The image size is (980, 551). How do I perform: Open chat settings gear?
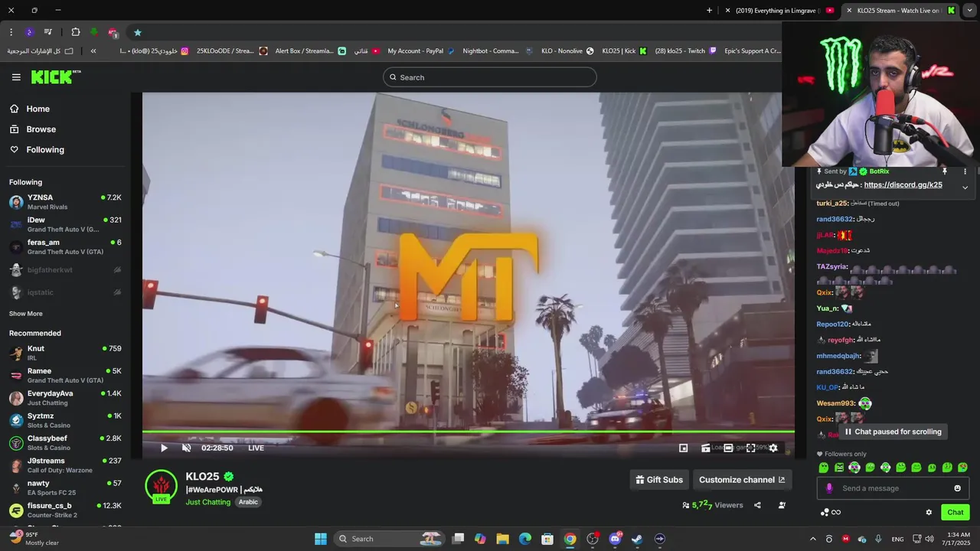coord(929,513)
